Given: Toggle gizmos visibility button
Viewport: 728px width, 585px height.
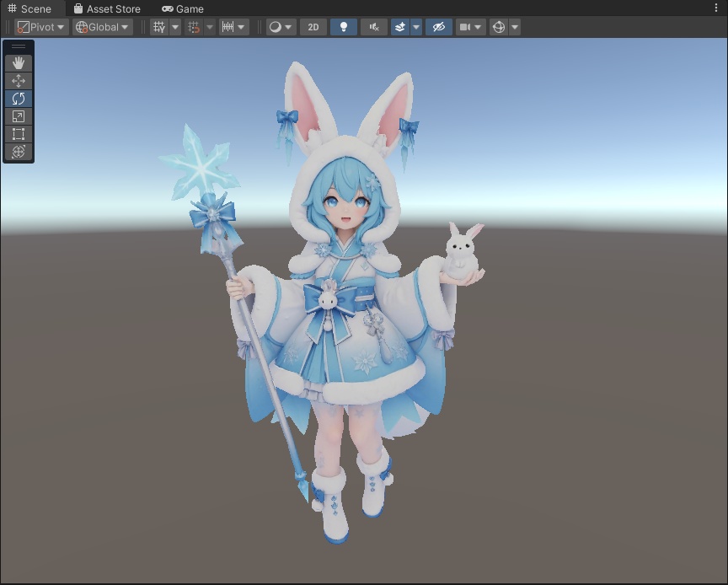Looking at the screenshot, I should click(499, 27).
